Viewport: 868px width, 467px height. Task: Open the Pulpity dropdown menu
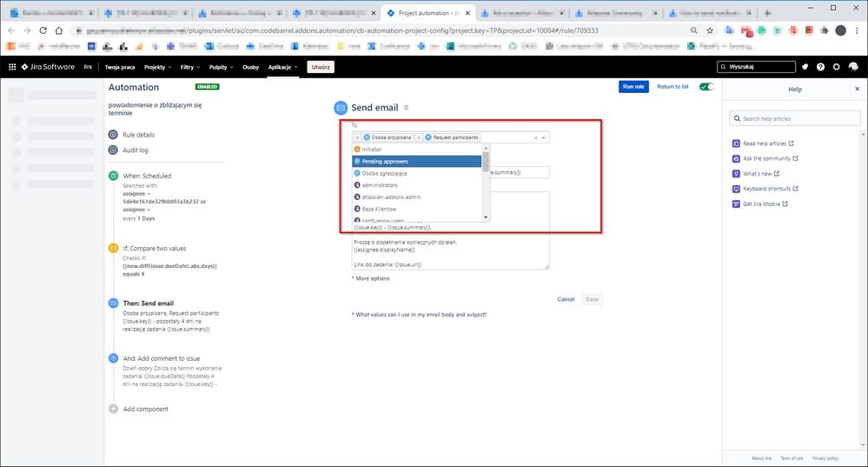coord(221,67)
